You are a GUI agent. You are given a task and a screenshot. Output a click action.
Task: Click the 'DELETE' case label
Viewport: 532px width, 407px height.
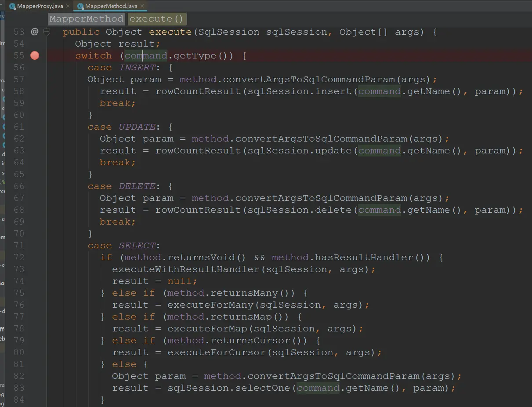137,186
